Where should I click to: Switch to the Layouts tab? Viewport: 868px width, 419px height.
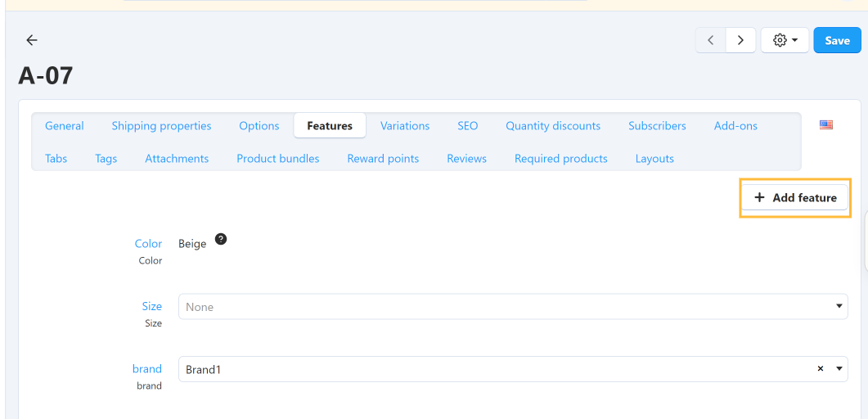[x=654, y=158]
